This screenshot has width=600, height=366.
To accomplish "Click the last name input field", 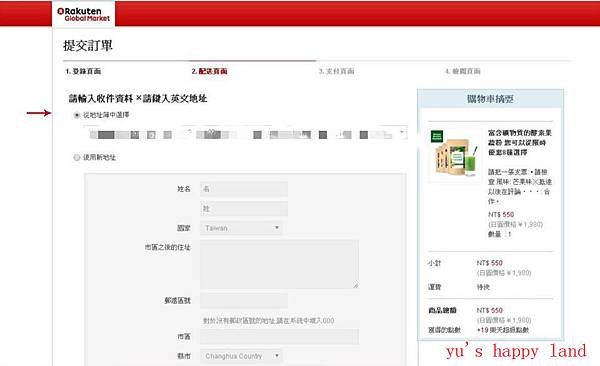I will (244, 209).
